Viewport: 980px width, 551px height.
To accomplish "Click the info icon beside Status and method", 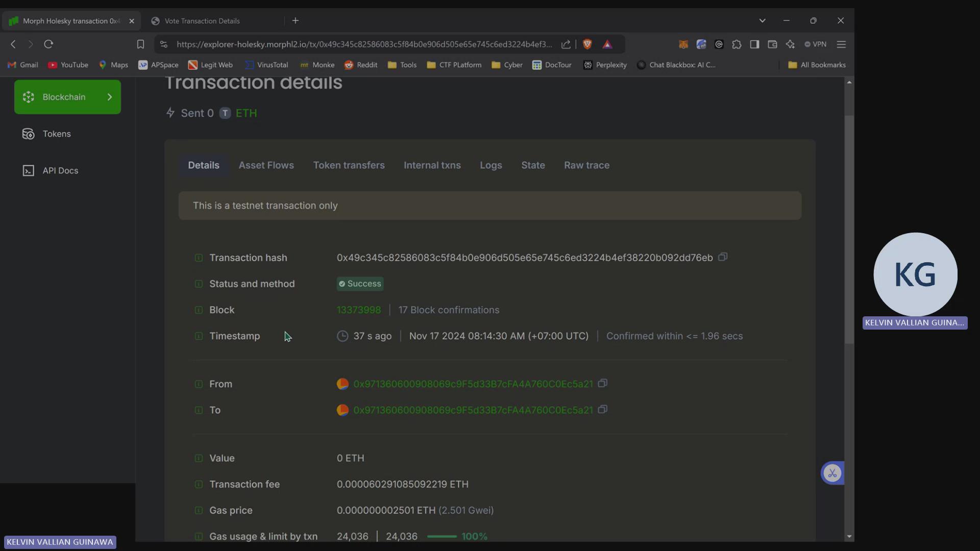I will point(199,284).
